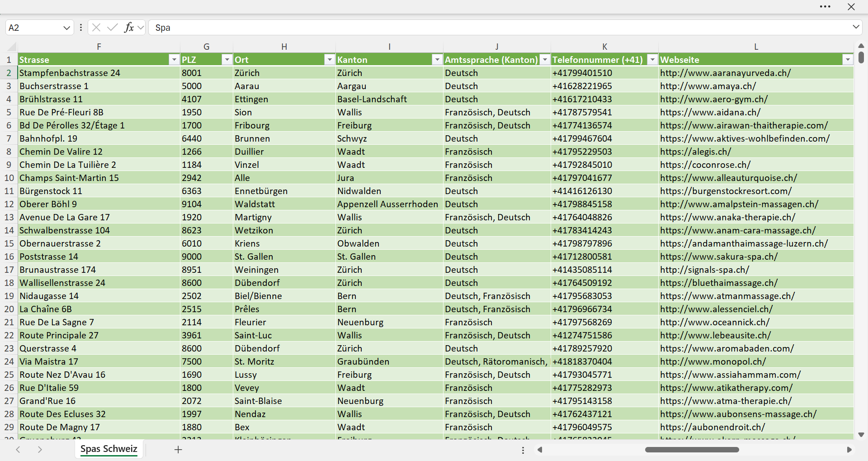
Task: Select Ort cell Ennetbürgen
Action: point(284,191)
